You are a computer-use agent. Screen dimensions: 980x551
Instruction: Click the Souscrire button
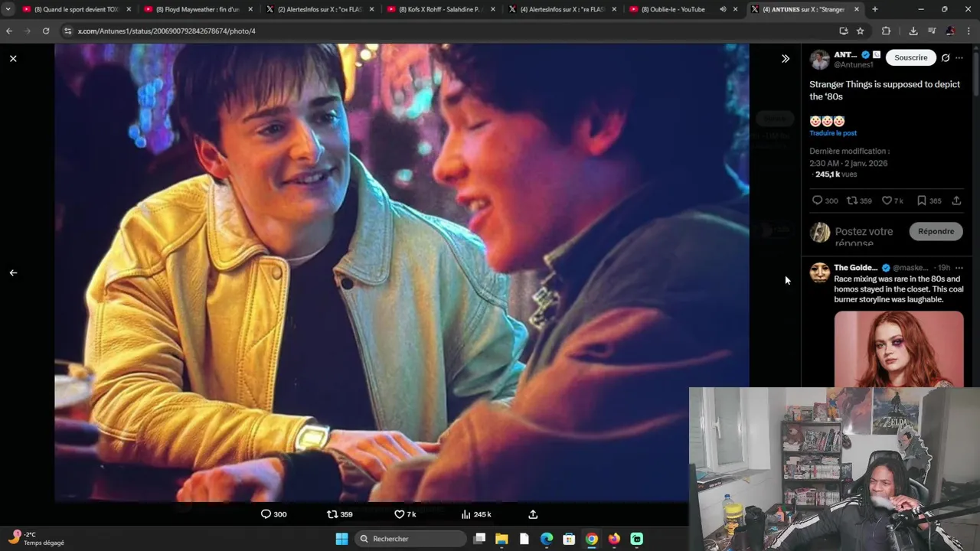pyautogui.click(x=910, y=57)
